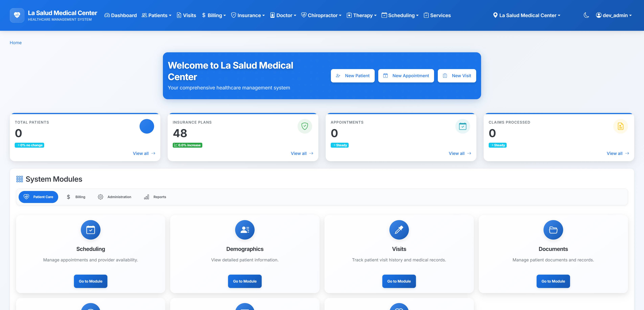Click the Documents folder icon in System Modules

[x=553, y=230]
